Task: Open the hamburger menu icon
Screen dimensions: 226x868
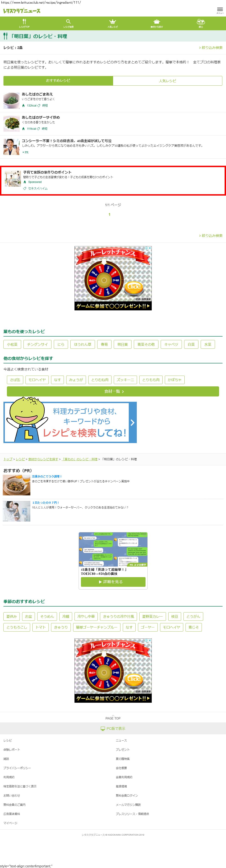Action: pyautogui.click(x=220, y=10)
